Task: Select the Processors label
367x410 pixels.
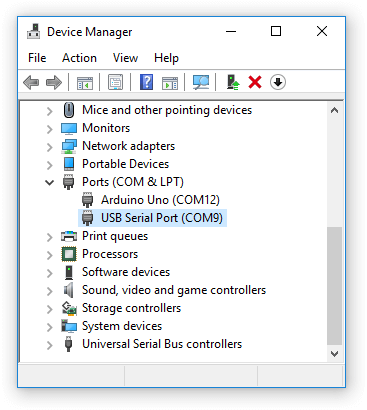Action: tap(110, 254)
